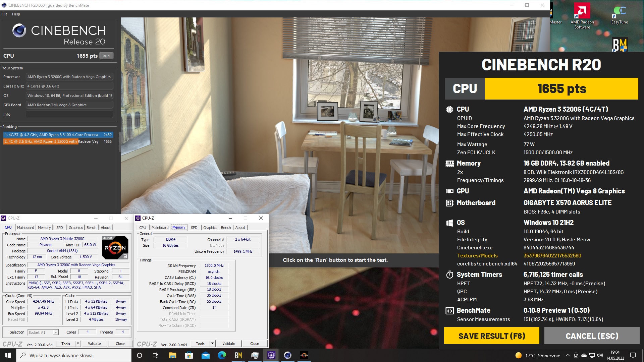Switch to BenchMate on taskbar
The image size is (644, 362).
238,355
